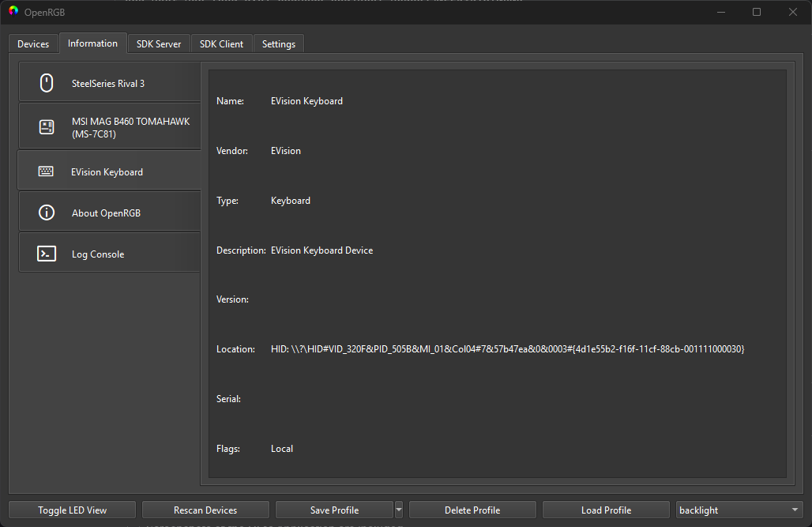Open the SDK Server tab
This screenshot has width=812, height=527.
159,44
